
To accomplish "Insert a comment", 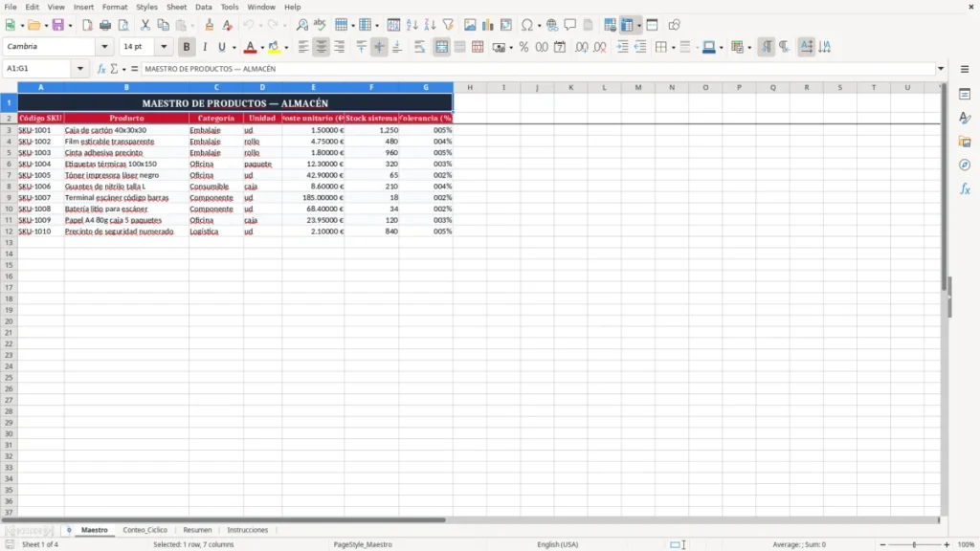I will point(570,25).
